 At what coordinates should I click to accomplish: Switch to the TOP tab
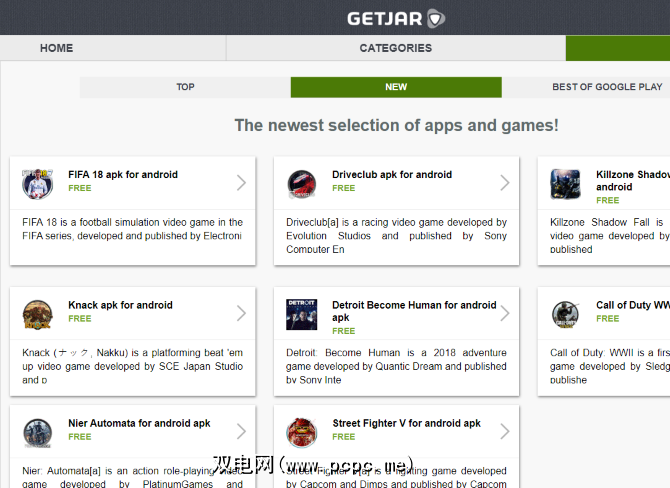pos(185,87)
